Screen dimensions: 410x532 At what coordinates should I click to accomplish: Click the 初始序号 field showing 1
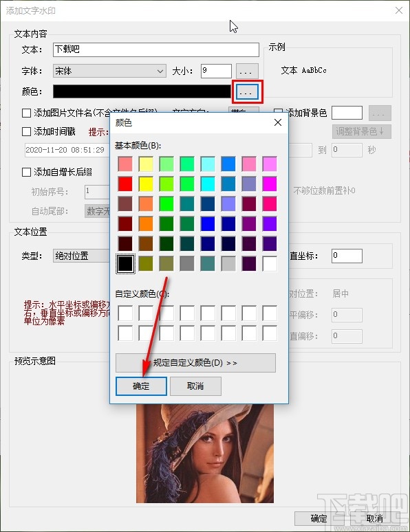point(97,192)
